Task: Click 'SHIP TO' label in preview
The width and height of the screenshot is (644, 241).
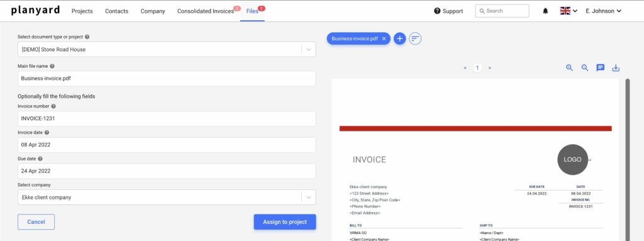Action: click(486, 225)
